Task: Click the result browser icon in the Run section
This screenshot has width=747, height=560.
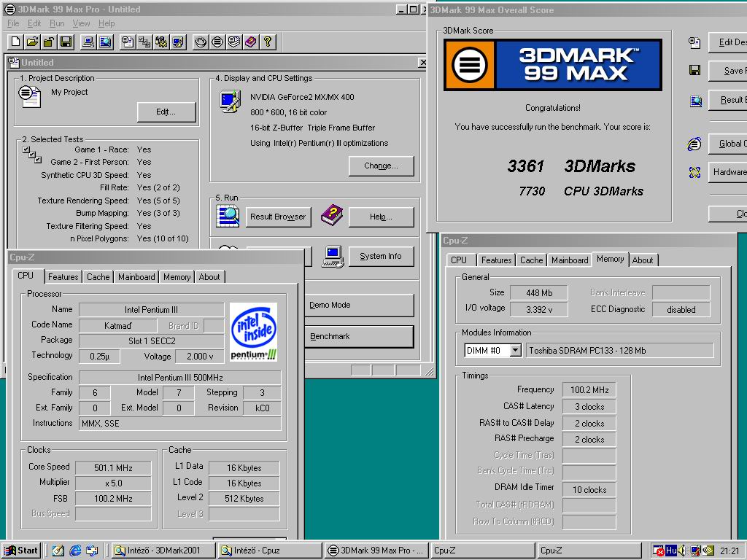Action: pos(228,216)
